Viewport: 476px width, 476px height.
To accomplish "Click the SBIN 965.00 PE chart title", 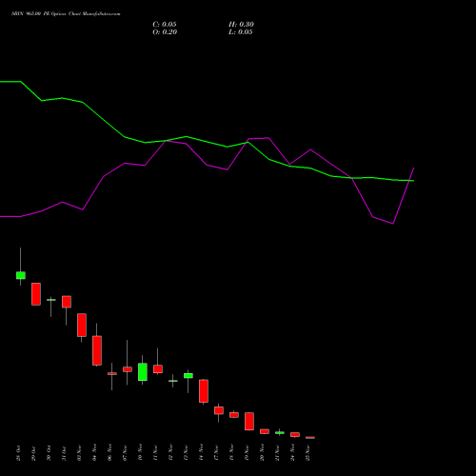I will click(66, 14).
